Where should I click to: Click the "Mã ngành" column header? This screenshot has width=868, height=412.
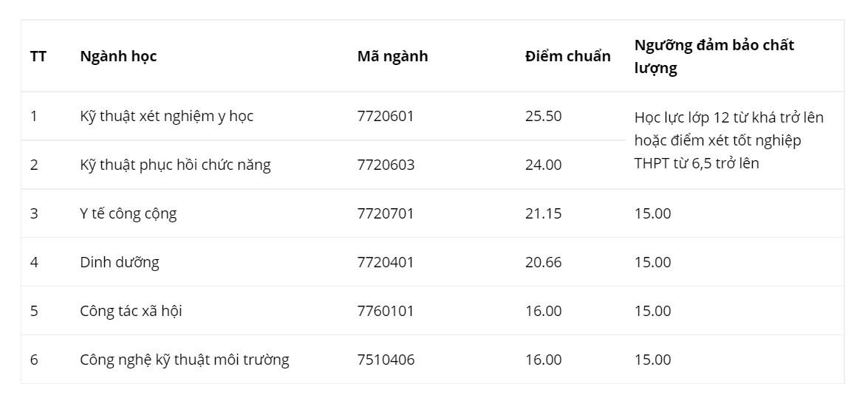click(392, 56)
